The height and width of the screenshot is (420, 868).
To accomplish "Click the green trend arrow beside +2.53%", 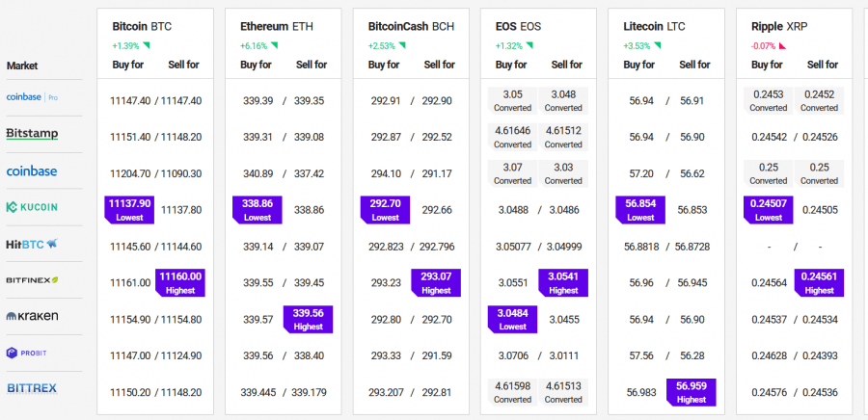I will [x=402, y=45].
